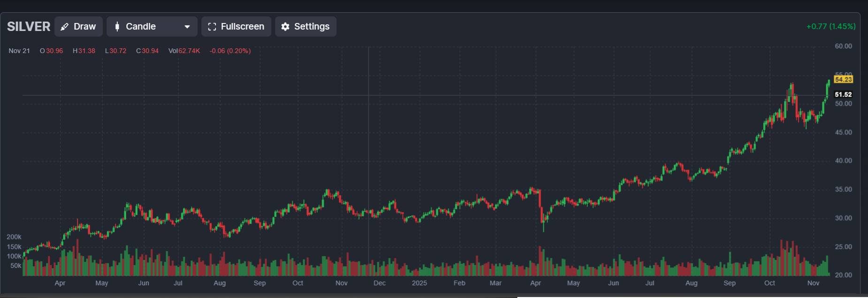This screenshot has height=298, width=868.
Task: Click the Settings gear icon
Action: (x=285, y=27)
